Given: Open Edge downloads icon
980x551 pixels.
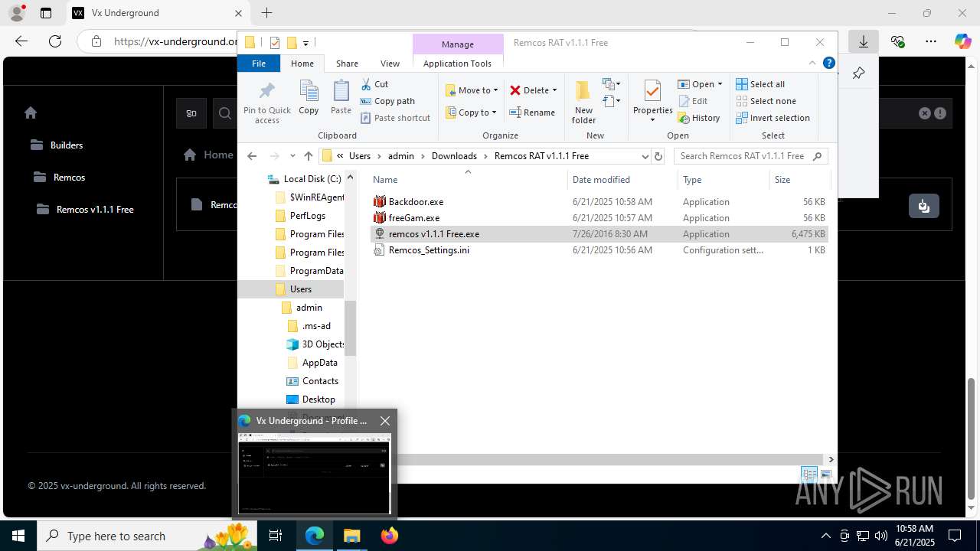Looking at the screenshot, I should 864,41.
